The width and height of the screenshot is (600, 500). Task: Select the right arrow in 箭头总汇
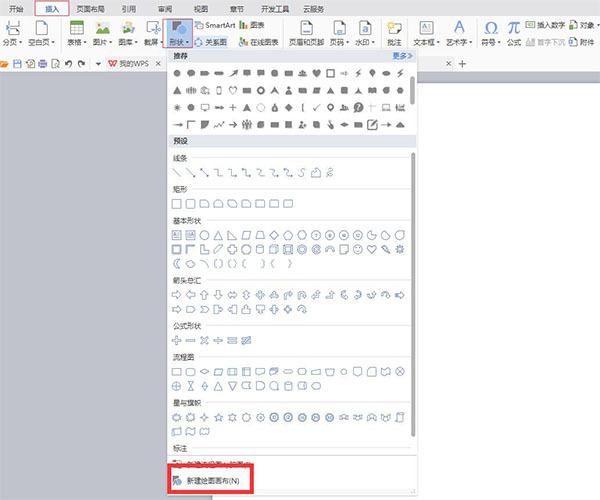pos(176,295)
